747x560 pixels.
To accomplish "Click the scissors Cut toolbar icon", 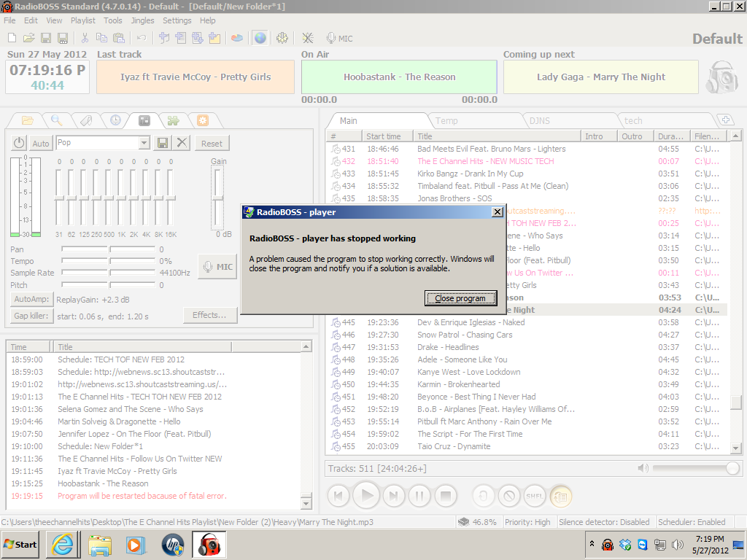I will click(85, 38).
